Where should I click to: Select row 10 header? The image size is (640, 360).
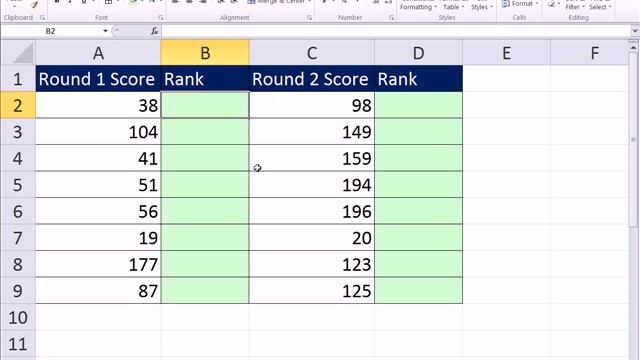click(18, 317)
